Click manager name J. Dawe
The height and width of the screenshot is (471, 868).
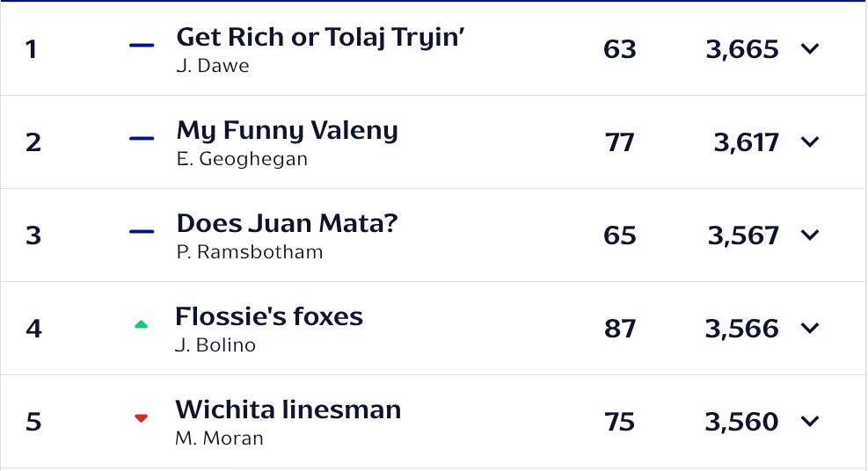pyautogui.click(x=212, y=66)
